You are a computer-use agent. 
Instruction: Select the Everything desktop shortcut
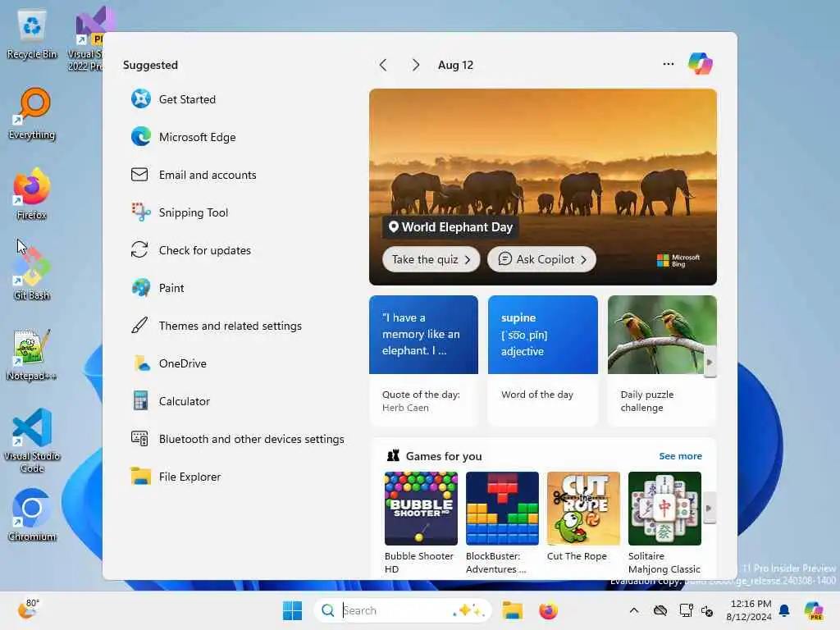[x=32, y=114]
